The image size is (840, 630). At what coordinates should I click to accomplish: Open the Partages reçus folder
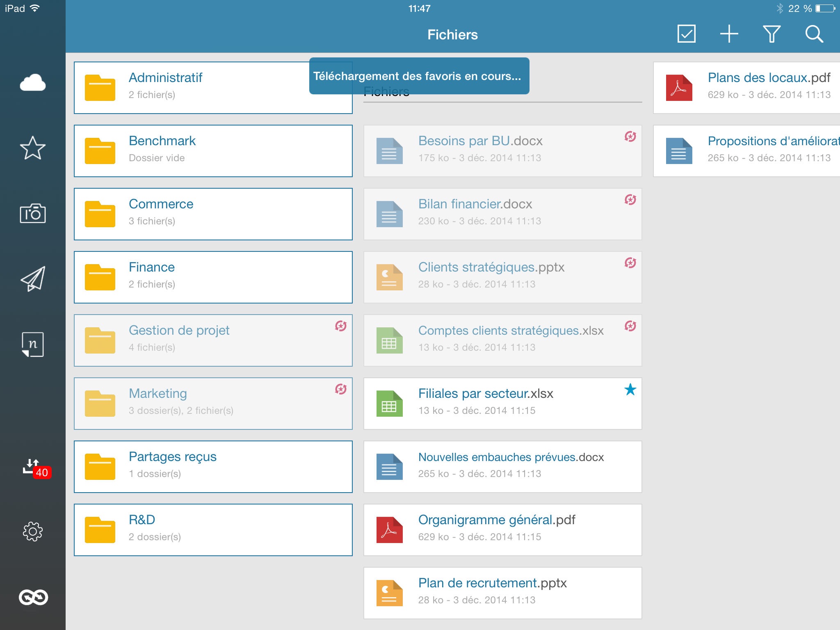coord(213,467)
